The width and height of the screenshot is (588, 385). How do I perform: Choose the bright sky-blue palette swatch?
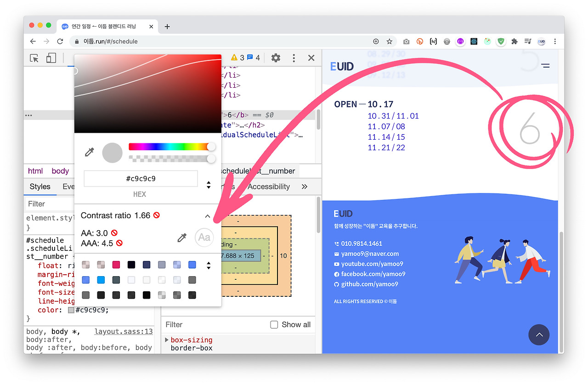point(101,280)
